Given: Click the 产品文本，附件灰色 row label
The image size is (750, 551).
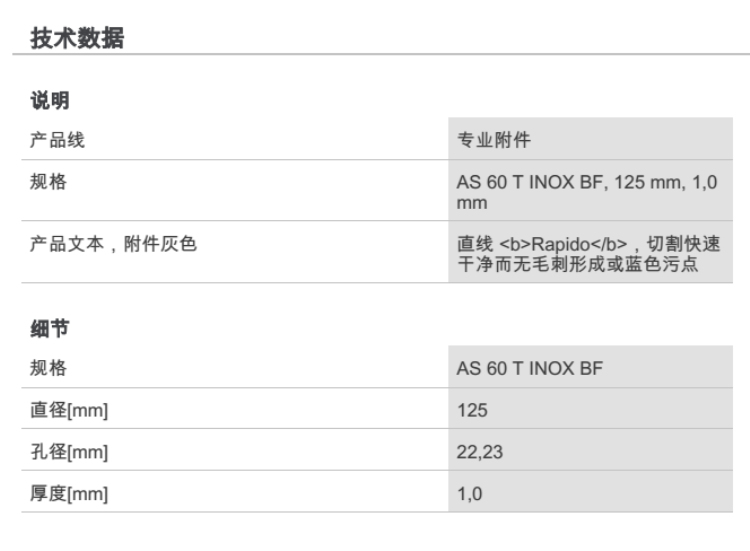Looking at the screenshot, I should [110, 244].
